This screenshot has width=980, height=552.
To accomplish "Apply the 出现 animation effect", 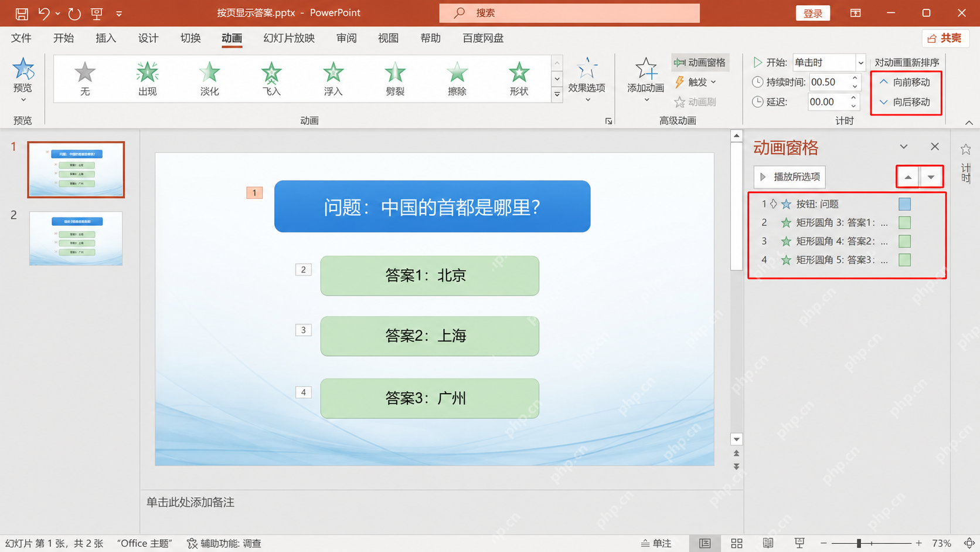I will pyautogui.click(x=147, y=79).
